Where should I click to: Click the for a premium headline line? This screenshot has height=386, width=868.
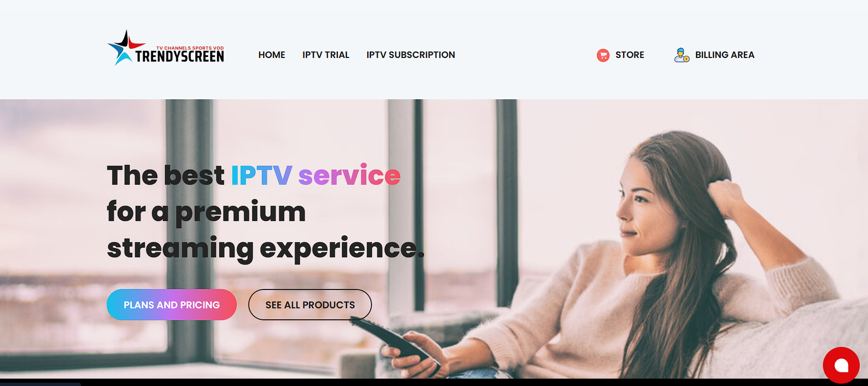point(206,212)
